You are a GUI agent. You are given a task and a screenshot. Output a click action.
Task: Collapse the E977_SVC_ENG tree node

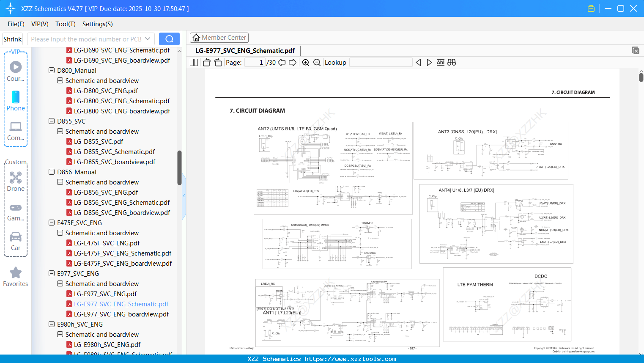click(x=51, y=273)
